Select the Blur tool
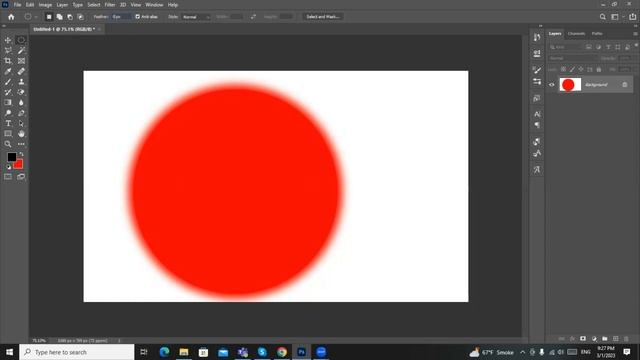Viewport: 640px width, 360px height. click(x=21, y=102)
